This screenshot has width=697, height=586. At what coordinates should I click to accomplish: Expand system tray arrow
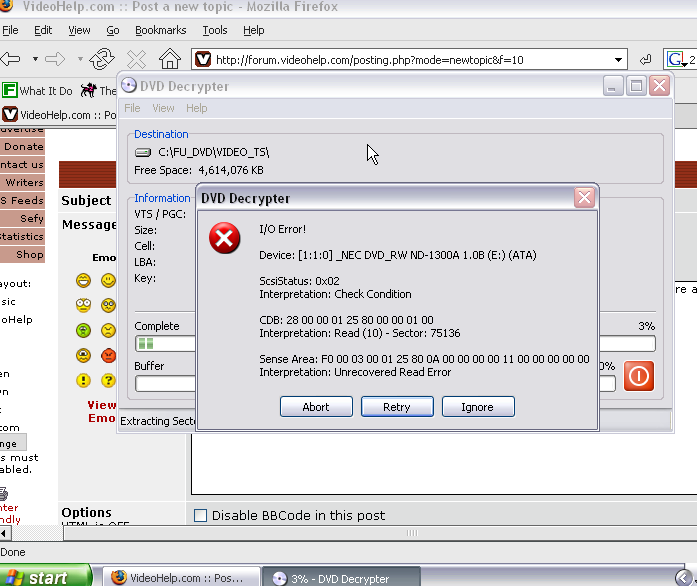(683, 578)
